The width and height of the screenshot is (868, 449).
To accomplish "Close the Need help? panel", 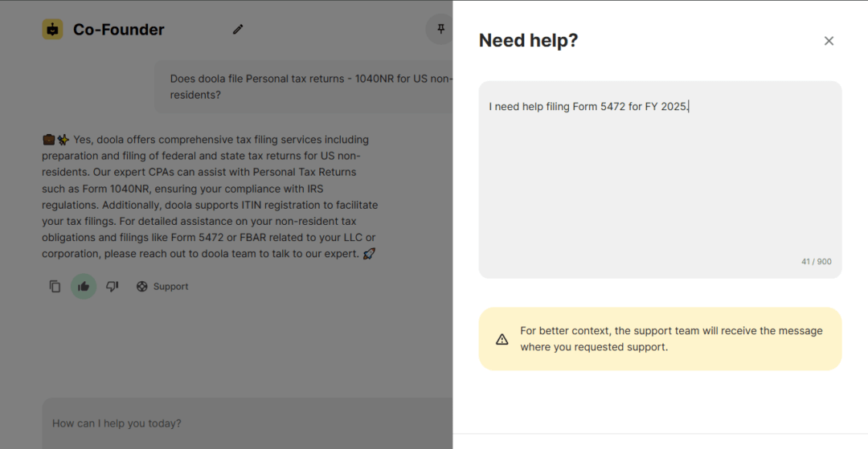I will (829, 41).
